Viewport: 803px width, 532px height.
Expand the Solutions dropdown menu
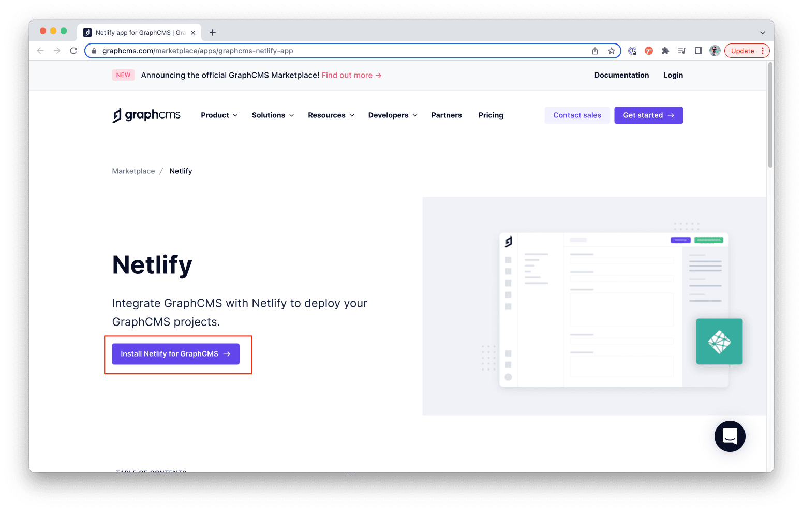click(273, 115)
